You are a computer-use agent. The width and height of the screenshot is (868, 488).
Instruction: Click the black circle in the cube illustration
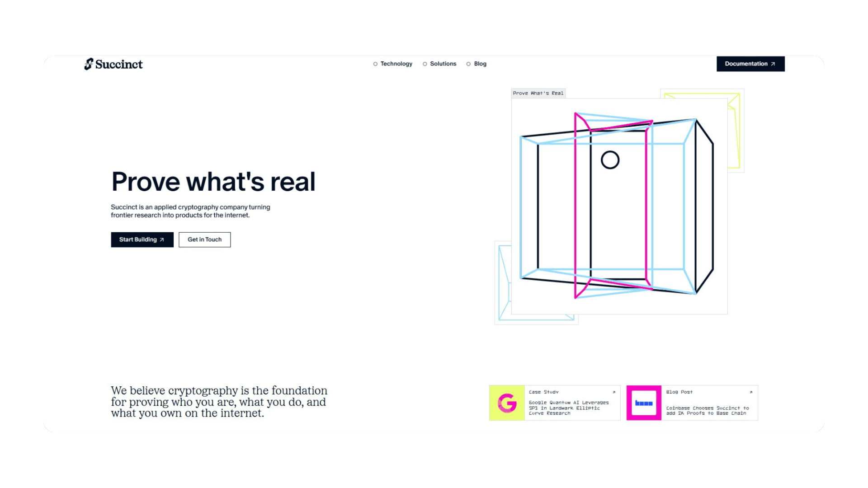(x=610, y=160)
